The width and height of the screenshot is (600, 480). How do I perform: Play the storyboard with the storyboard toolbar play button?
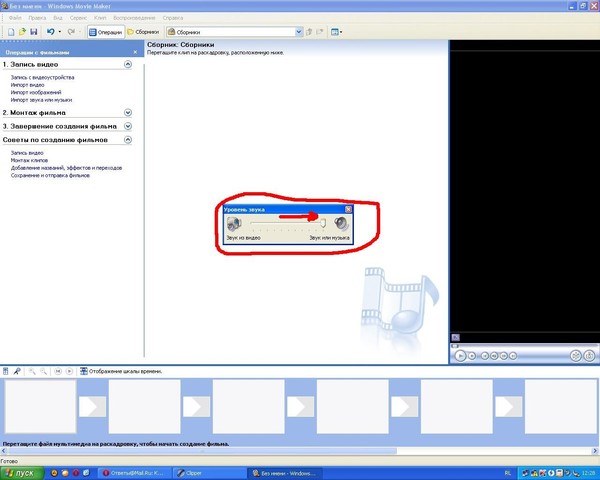click(x=69, y=371)
